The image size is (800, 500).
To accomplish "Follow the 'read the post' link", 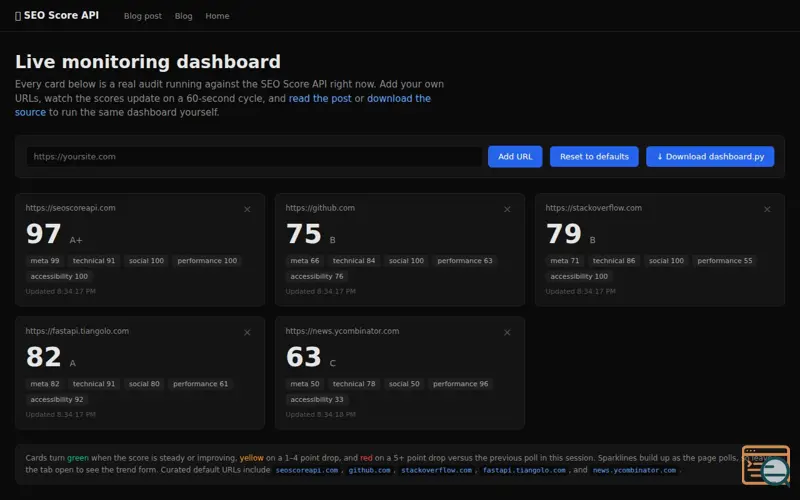I will coord(320,98).
